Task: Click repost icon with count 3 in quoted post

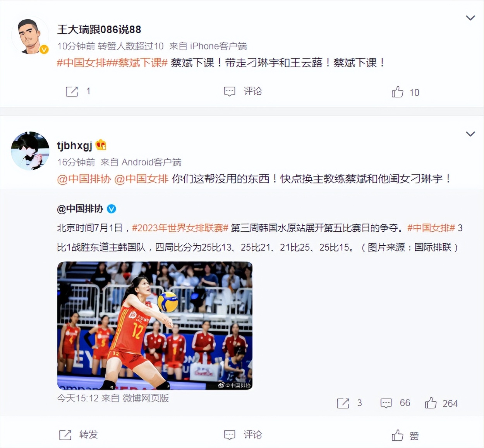Action: (343, 403)
